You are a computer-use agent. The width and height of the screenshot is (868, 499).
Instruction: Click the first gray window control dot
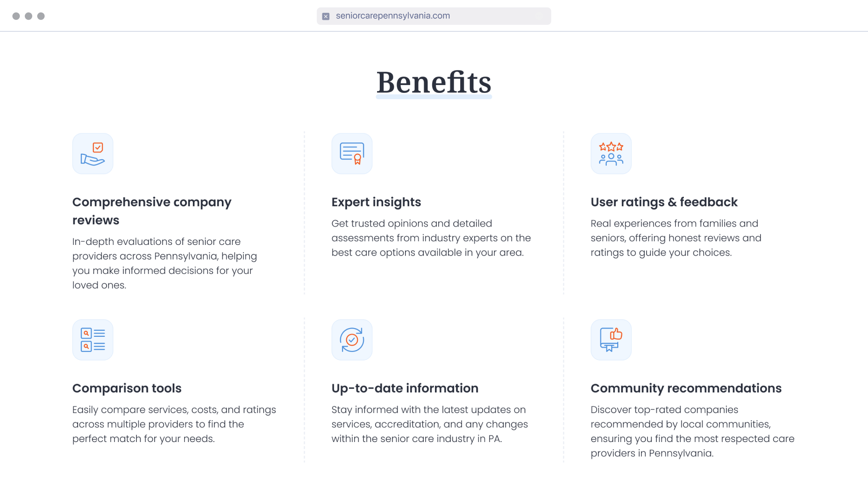16,16
